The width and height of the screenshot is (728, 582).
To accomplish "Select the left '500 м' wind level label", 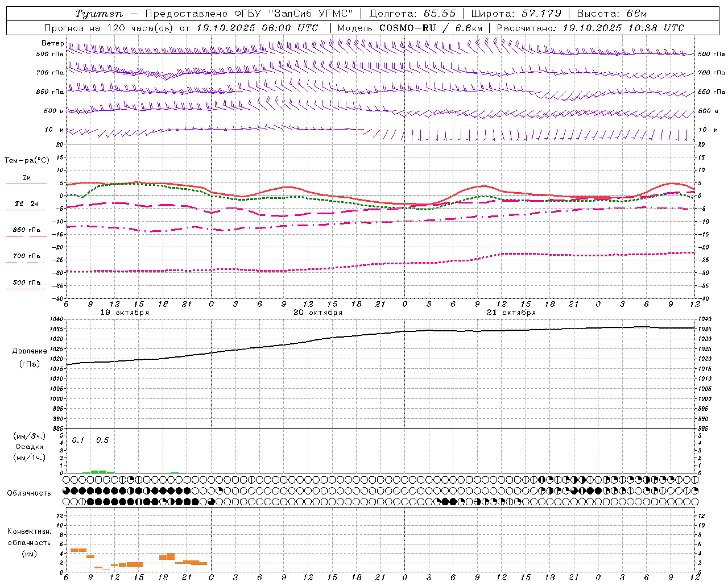I will pyautogui.click(x=54, y=111).
